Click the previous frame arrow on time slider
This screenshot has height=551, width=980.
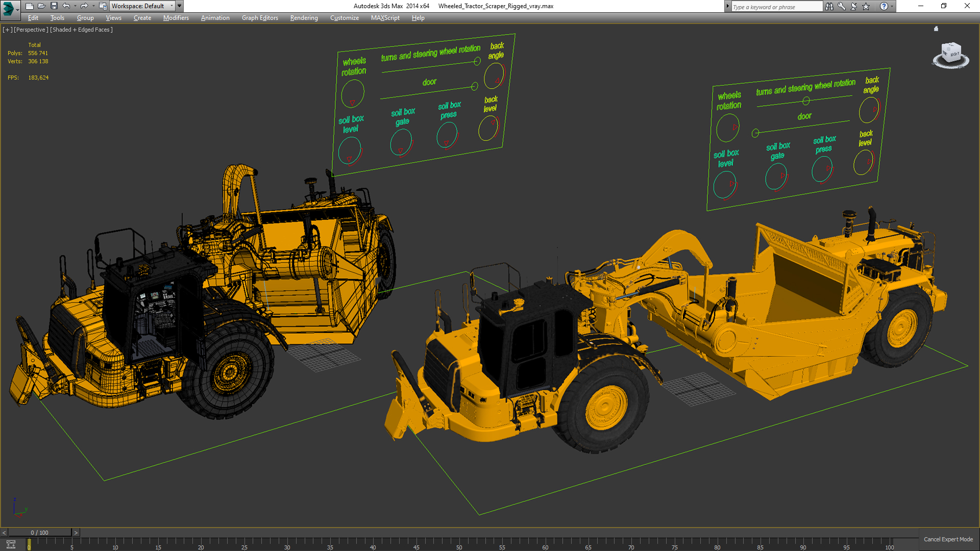click(x=4, y=533)
